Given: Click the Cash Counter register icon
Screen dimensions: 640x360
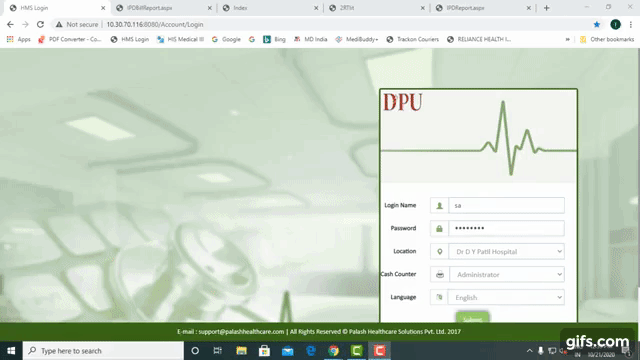Looking at the screenshot, I should click(439, 274).
